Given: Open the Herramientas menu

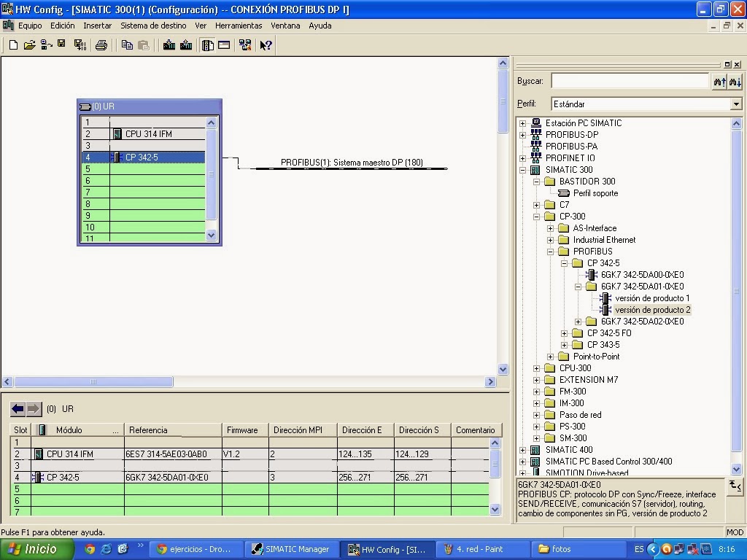Looking at the screenshot, I should coord(239,26).
